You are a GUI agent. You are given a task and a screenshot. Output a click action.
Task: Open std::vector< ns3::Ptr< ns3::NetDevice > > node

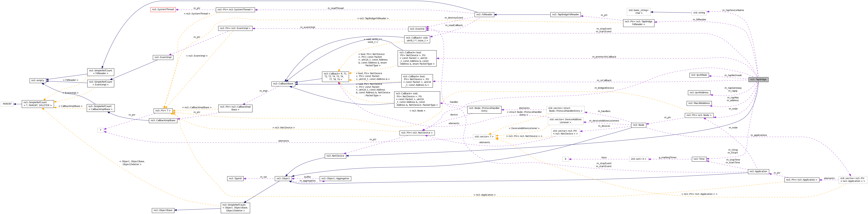[565, 132]
